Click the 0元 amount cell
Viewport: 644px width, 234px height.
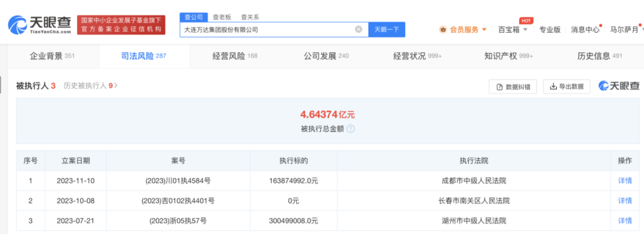293,201
